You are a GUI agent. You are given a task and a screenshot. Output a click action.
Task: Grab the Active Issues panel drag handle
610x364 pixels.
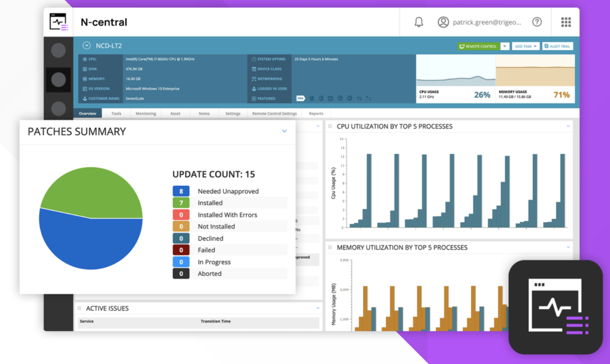79,308
